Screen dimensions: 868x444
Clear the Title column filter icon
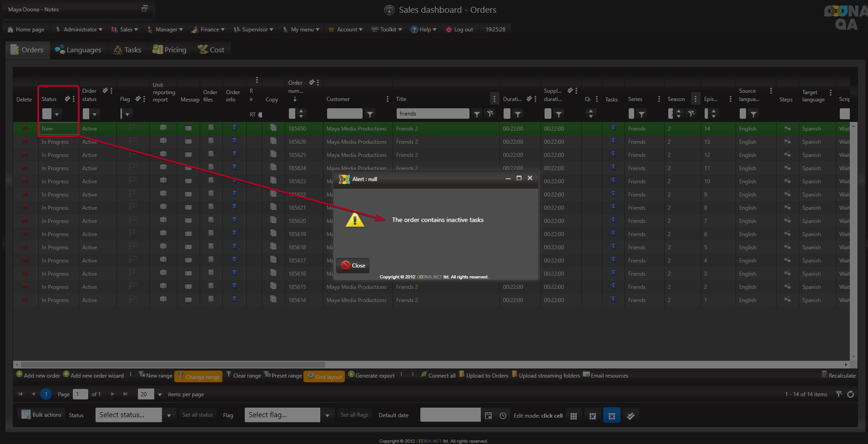click(x=490, y=114)
